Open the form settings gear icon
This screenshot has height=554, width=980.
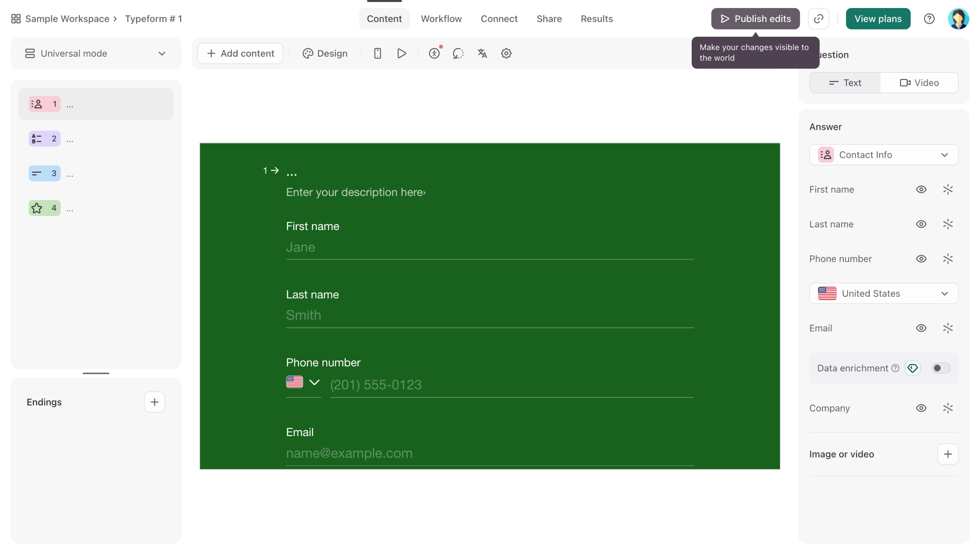[x=506, y=53]
